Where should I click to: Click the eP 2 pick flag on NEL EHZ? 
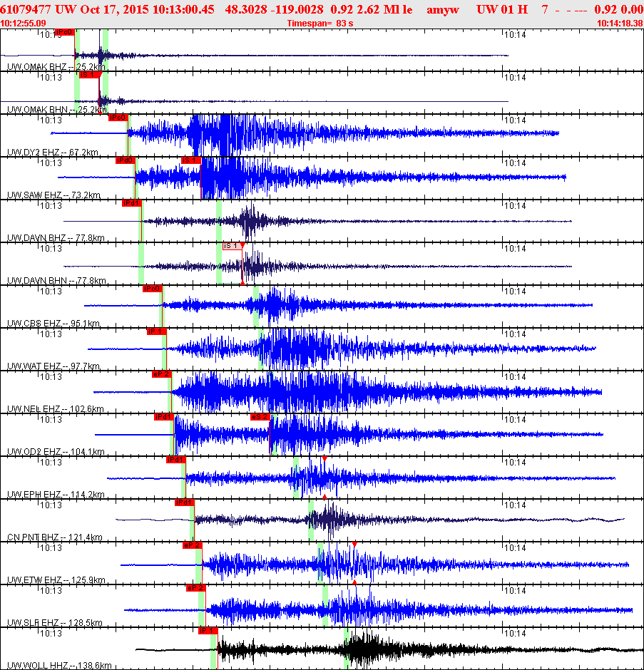coord(162,374)
